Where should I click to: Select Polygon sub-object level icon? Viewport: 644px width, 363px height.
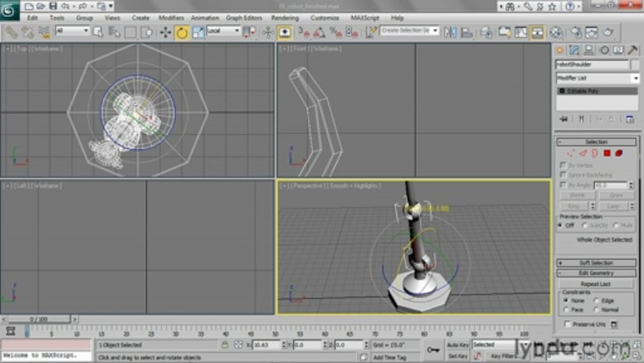pos(607,153)
